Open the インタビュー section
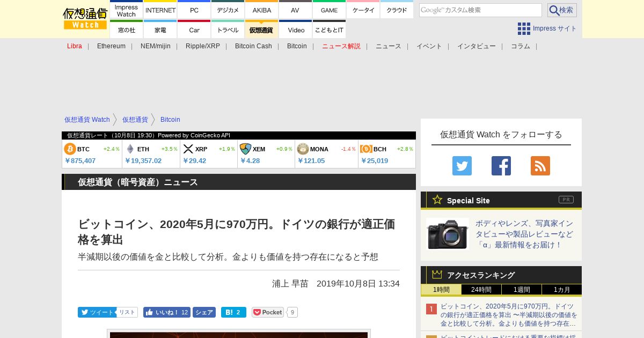The width and height of the screenshot is (644, 338). [x=477, y=46]
